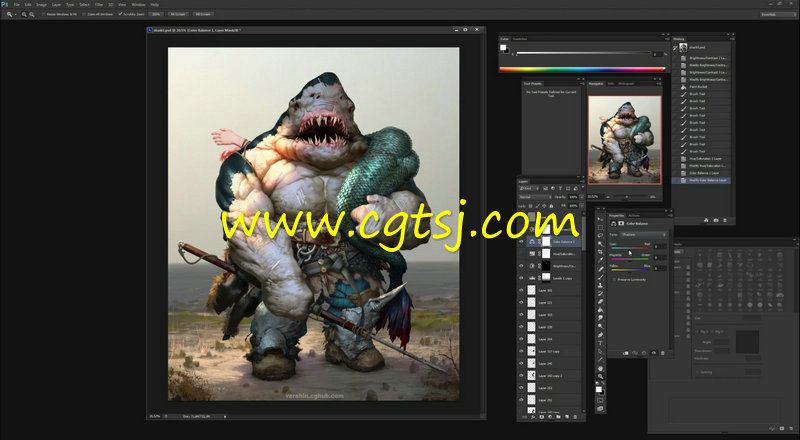Open the Color panel flyout menu
The width and height of the screenshot is (800, 440).
(667, 39)
